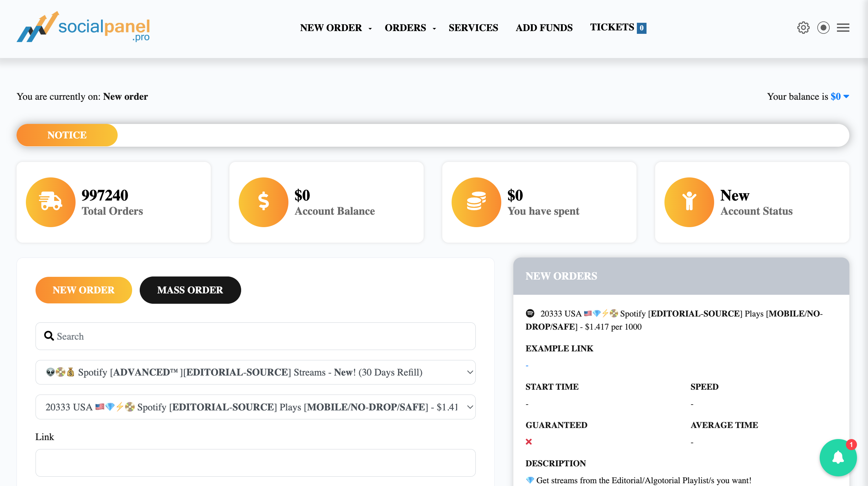Image resolution: width=868 pixels, height=486 pixels.
Task: Click the tickets count badge
Action: point(641,28)
